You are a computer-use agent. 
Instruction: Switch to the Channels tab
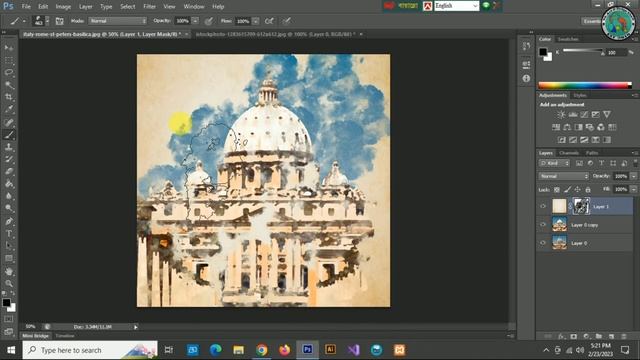569,153
